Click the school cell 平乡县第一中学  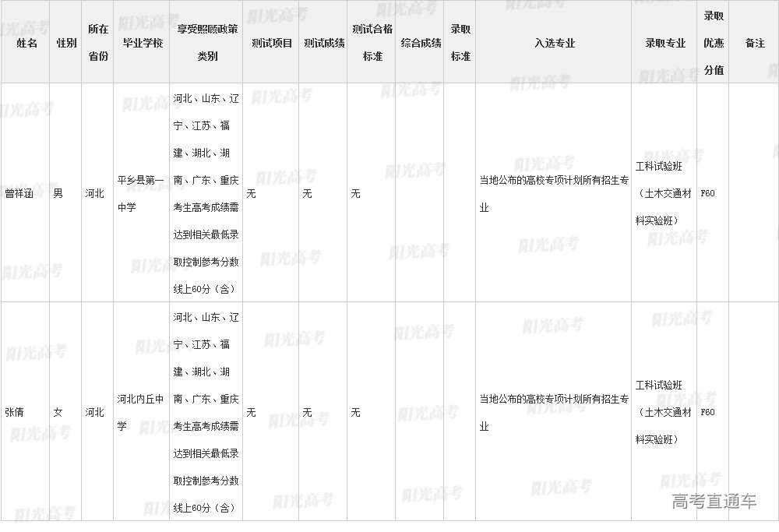(140, 193)
